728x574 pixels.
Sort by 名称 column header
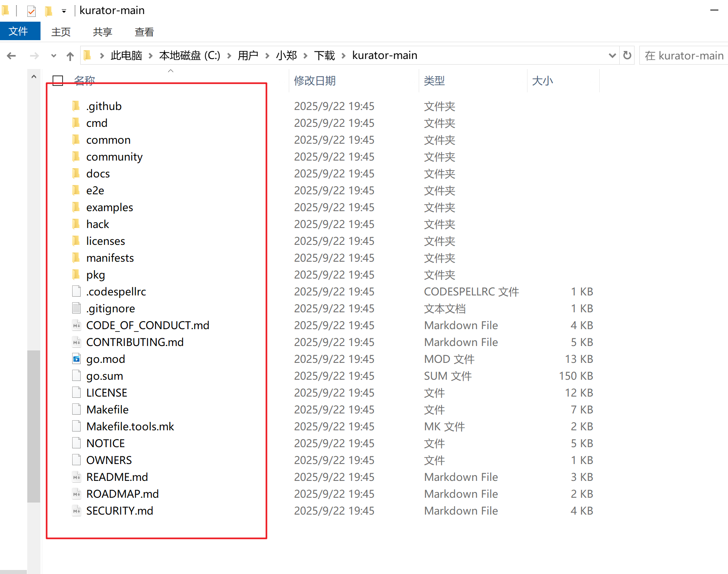click(x=85, y=81)
